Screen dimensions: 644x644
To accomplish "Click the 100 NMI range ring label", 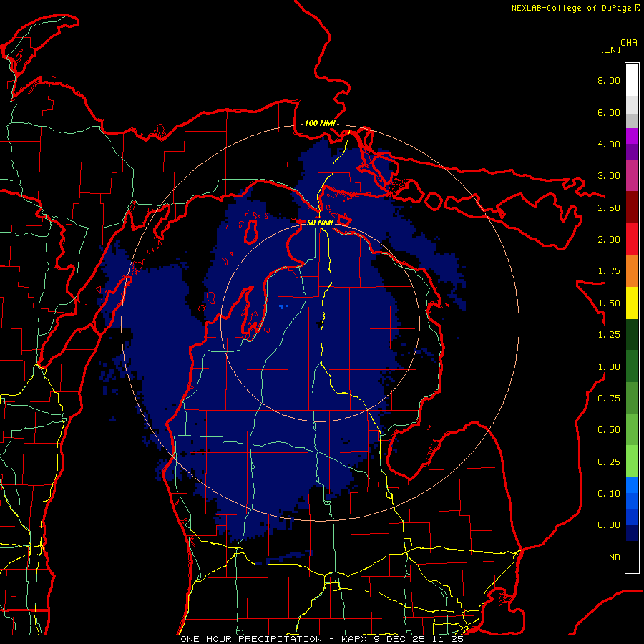I will tap(320, 123).
